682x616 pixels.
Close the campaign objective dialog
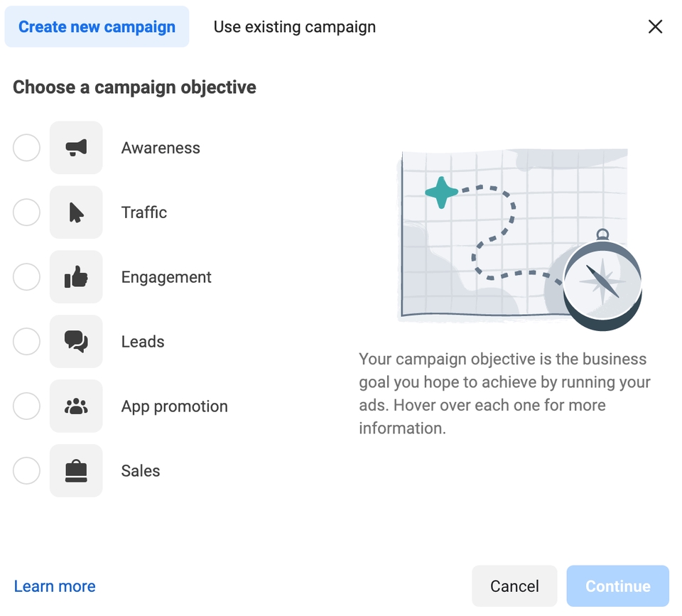pyautogui.click(x=655, y=26)
